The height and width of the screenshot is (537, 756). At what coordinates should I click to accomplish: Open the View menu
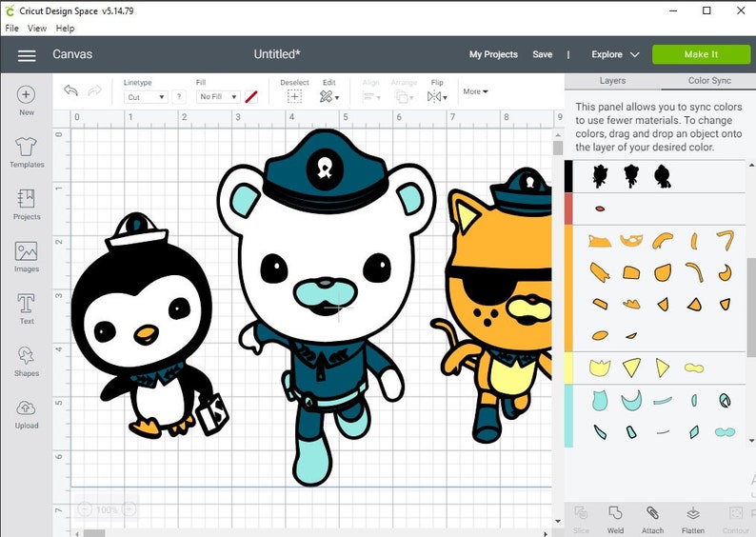(x=37, y=29)
